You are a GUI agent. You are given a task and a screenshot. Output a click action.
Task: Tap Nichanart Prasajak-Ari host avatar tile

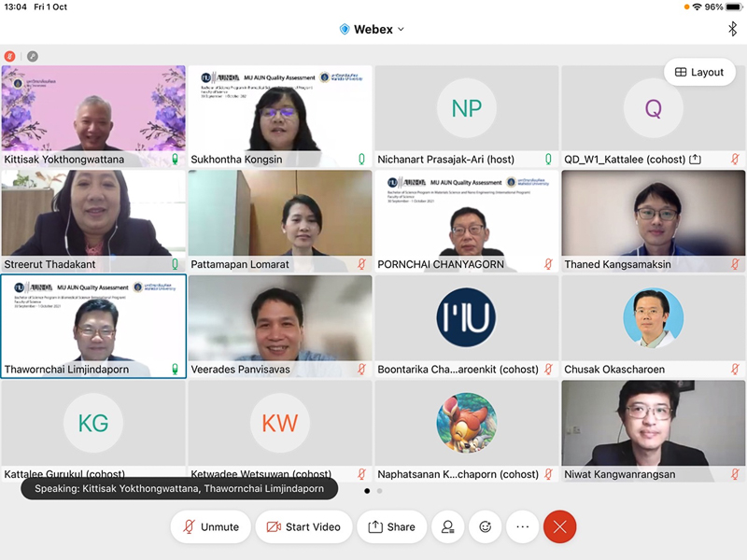coord(466,108)
